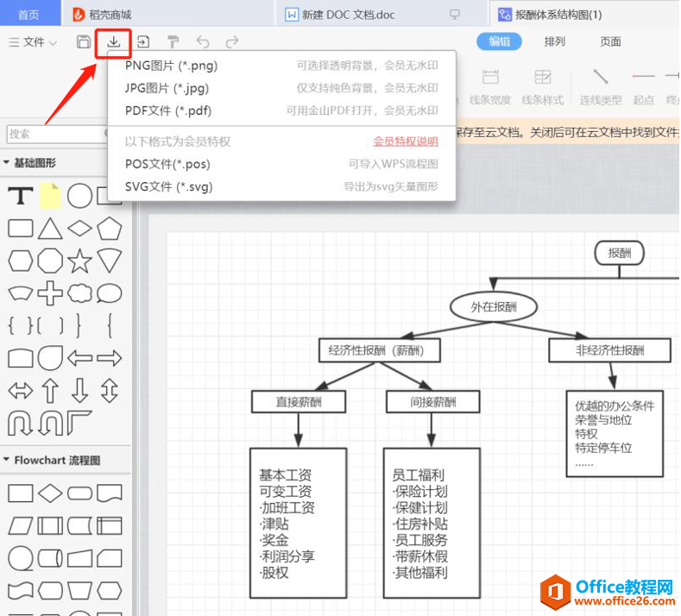The image size is (681, 616).
Task: Choose the right arrow shape
Action: tap(109, 358)
